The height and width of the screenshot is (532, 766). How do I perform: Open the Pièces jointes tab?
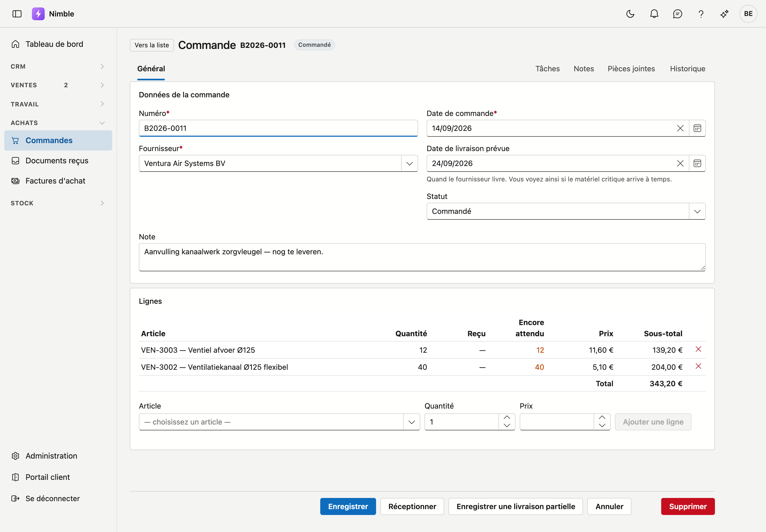coord(631,69)
